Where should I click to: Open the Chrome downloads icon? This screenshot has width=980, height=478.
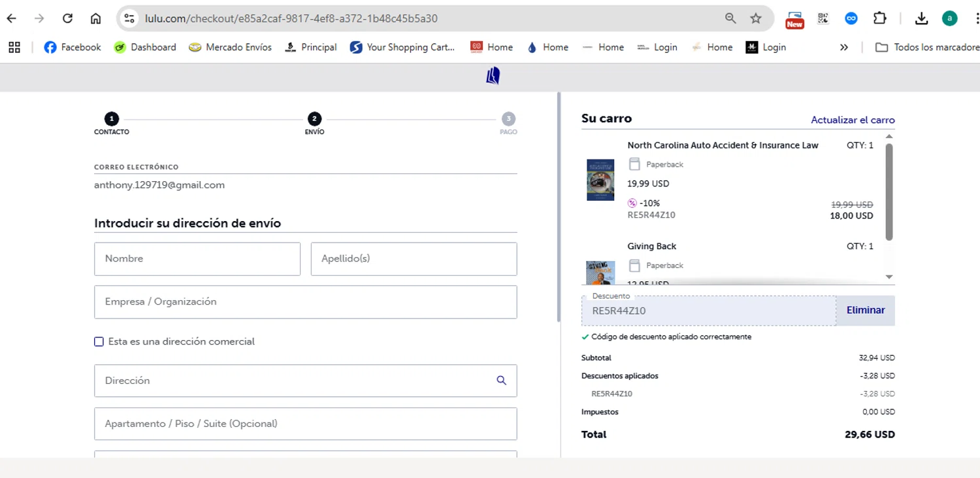click(x=921, y=18)
